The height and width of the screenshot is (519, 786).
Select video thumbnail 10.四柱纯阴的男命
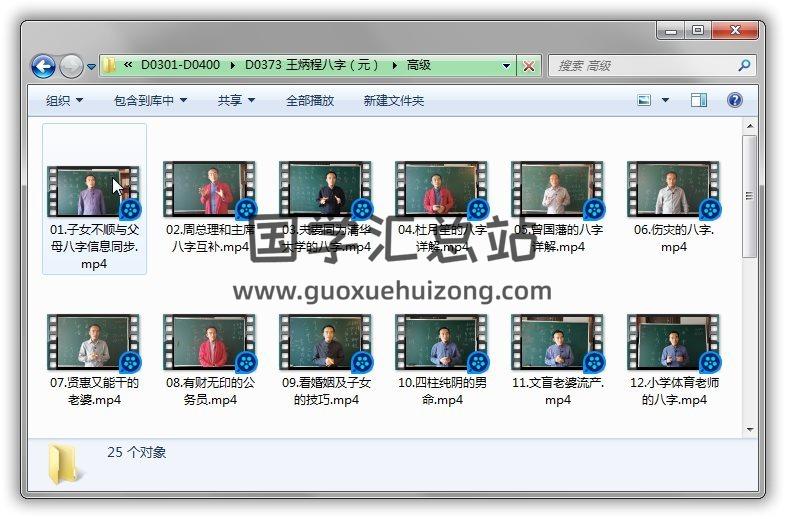pyautogui.click(x=442, y=342)
